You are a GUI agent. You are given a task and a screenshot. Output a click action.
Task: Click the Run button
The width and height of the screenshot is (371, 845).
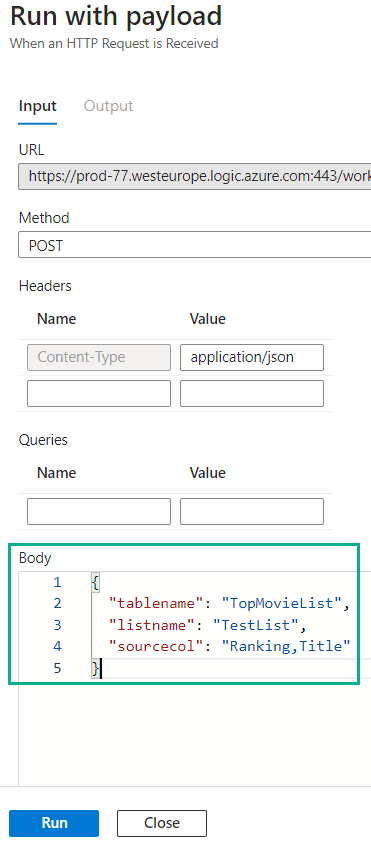coord(54,823)
